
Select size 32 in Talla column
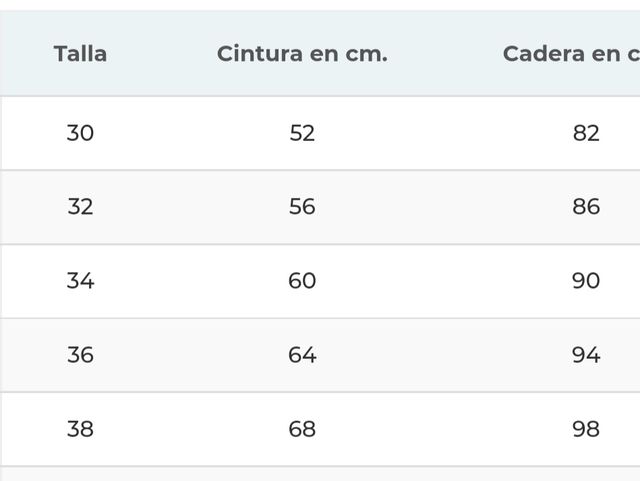80,207
